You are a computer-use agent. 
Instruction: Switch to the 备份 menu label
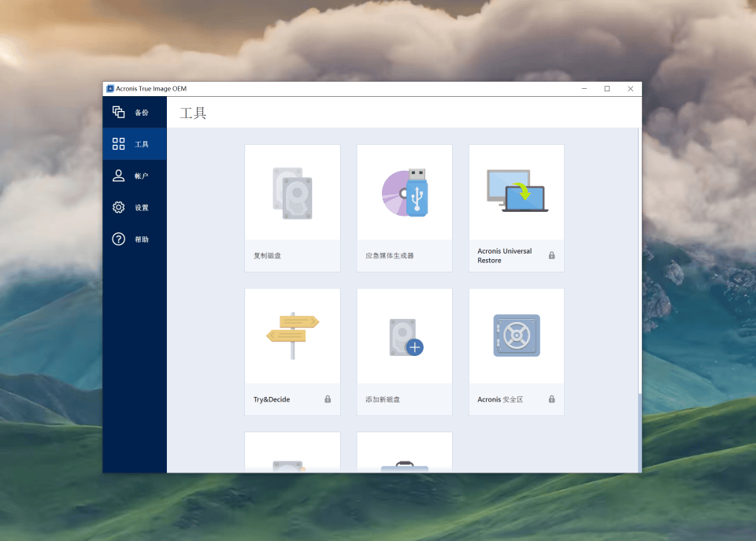click(142, 113)
